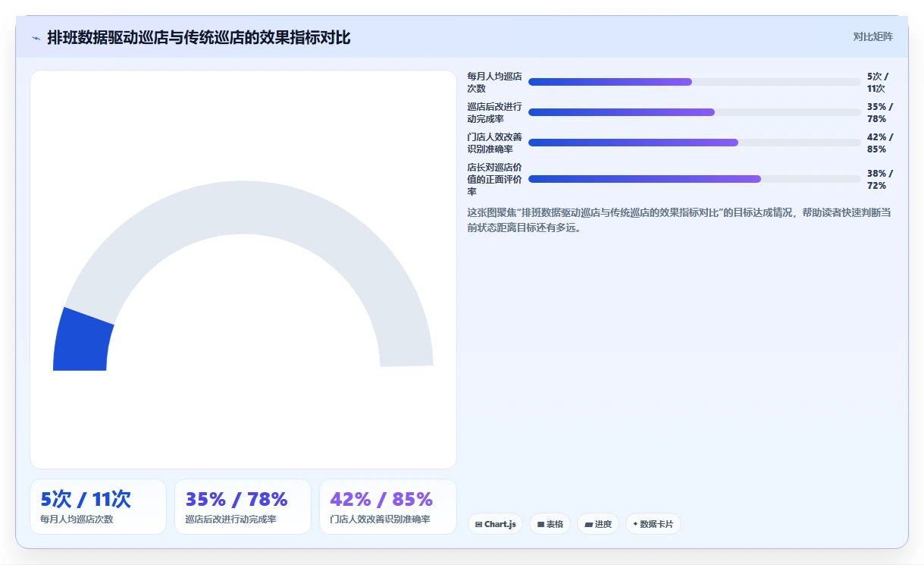Click the value 38% / 72%
The width and height of the screenshot is (924, 565).
coord(880,179)
